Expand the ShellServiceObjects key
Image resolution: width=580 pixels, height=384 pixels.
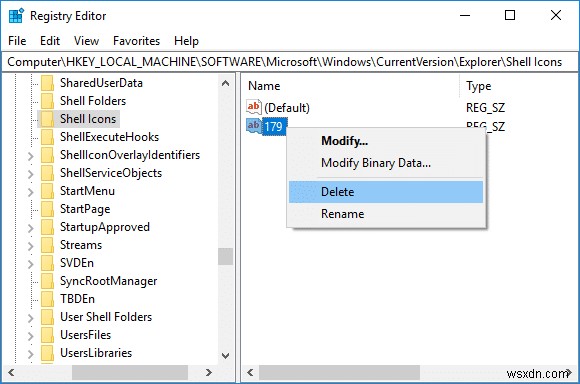pos(31,174)
